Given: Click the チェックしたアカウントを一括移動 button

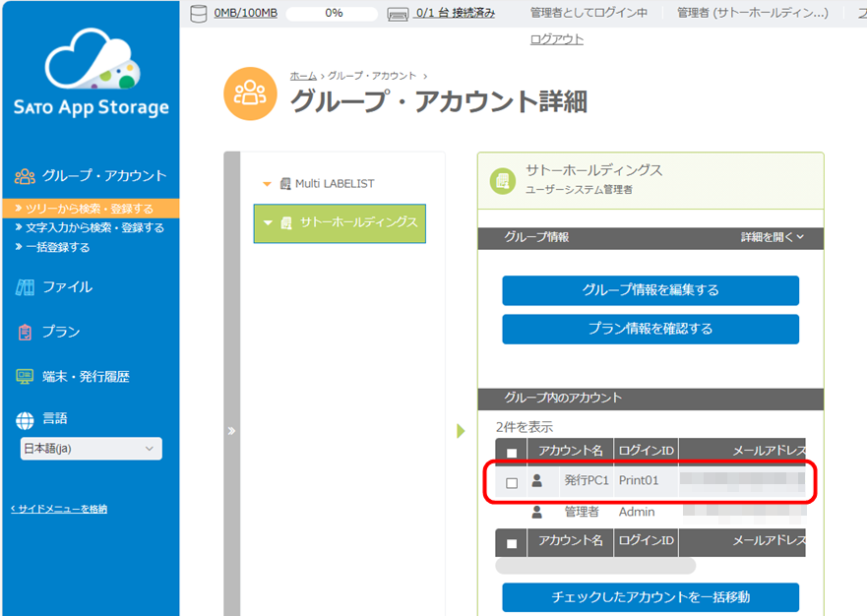Looking at the screenshot, I should tap(650, 597).
